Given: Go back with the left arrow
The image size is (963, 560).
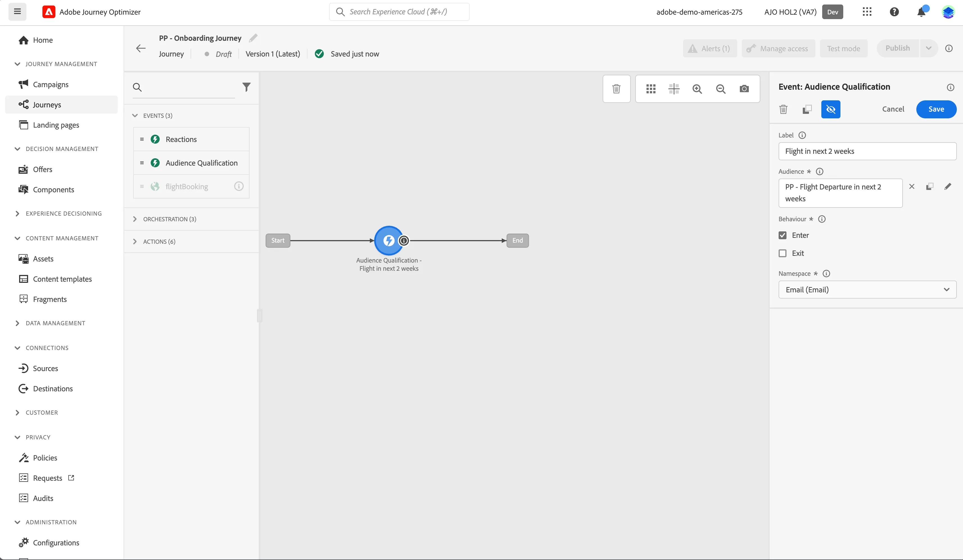Looking at the screenshot, I should click(x=141, y=48).
